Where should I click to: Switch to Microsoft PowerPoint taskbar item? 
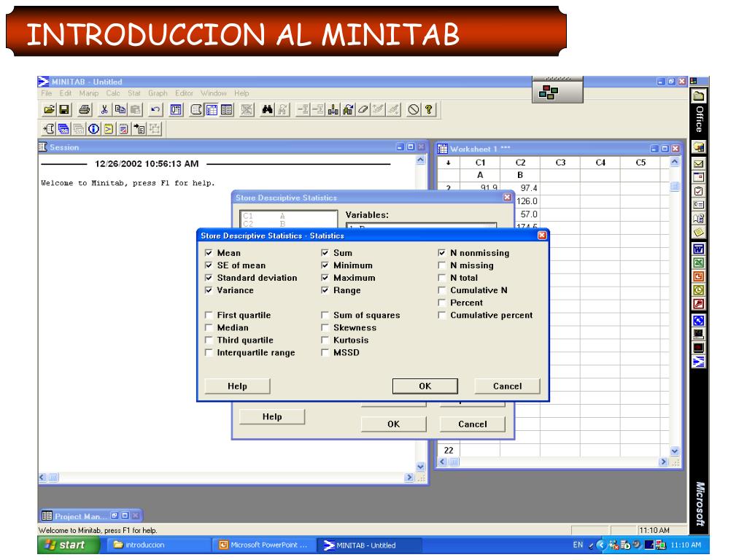(263, 545)
